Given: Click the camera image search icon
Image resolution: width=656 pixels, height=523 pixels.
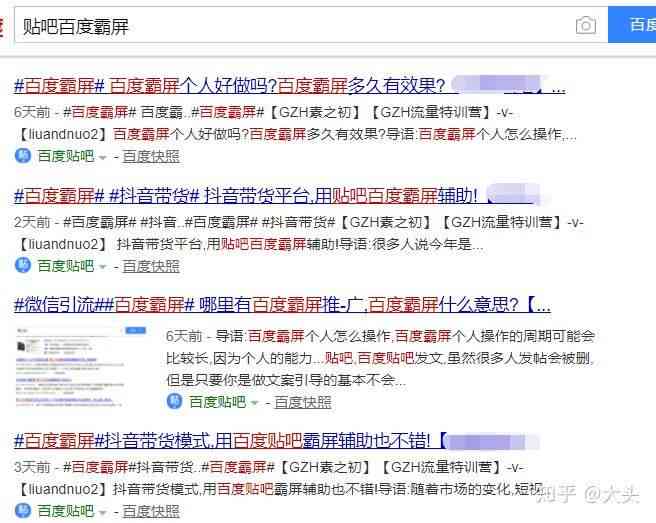Looking at the screenshot, I should [x=586, y=26].
